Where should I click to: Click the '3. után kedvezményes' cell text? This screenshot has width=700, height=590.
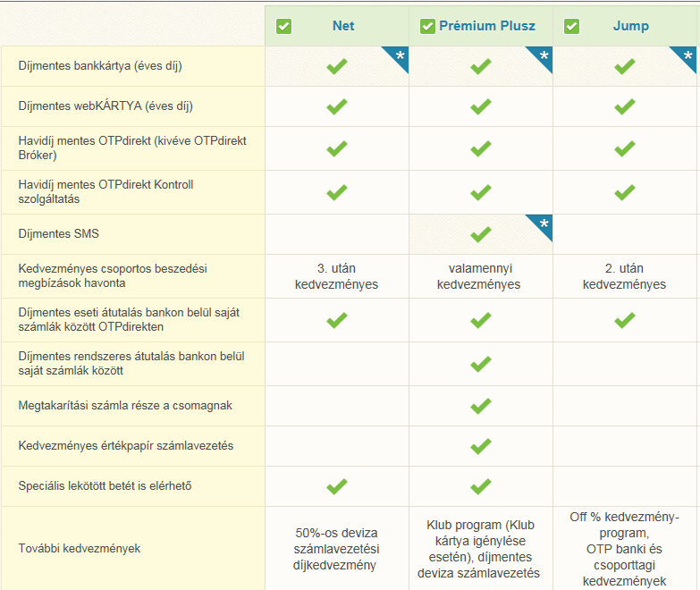(x=337, y=276)
